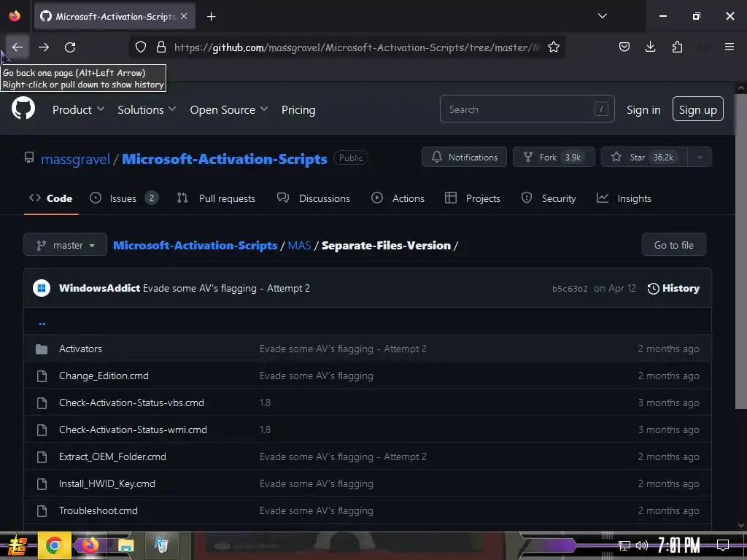Bookmark this page with the star icon
Viewport: 747px width, 560px height.
click(553, 47)
